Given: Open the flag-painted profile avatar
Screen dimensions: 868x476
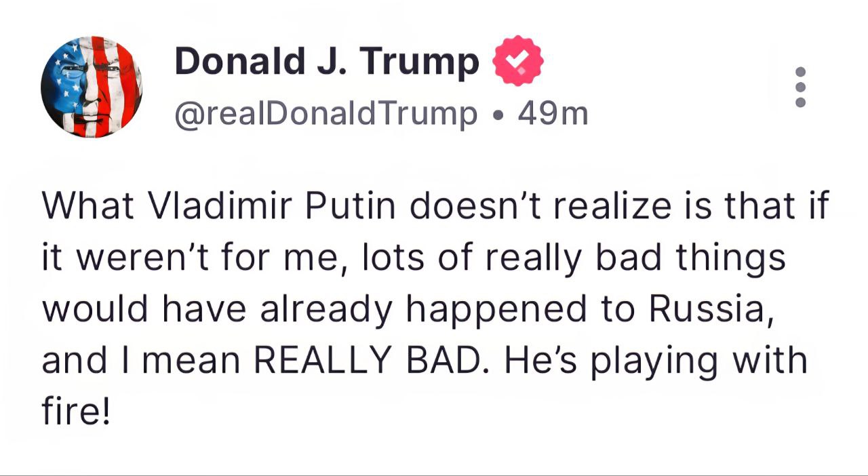Looking at the screenshot, I should 92,87.
